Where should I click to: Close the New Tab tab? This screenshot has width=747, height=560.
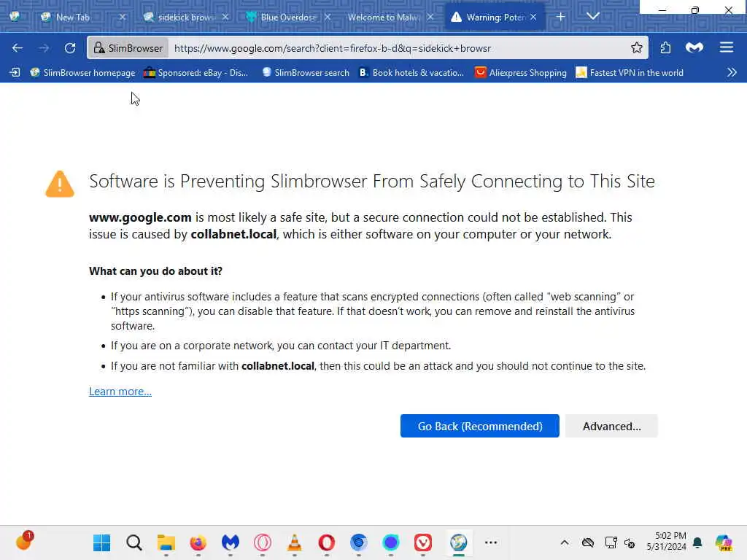[x=123, y=17]
